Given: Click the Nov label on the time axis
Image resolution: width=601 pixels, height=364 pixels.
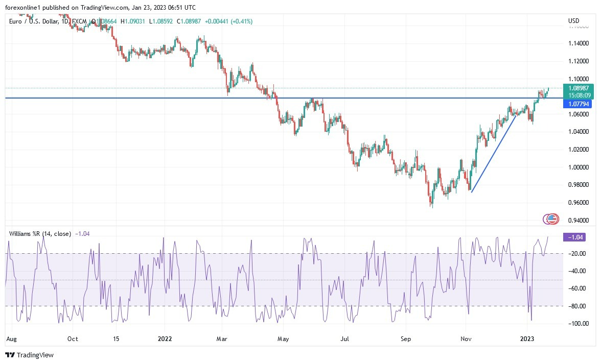Looking at the screenshot, I should [466, 339].
